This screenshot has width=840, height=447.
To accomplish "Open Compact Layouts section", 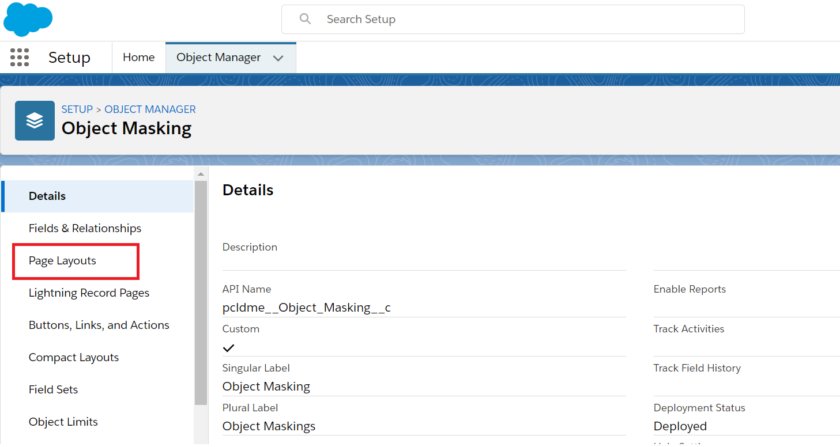I will 73,357.
